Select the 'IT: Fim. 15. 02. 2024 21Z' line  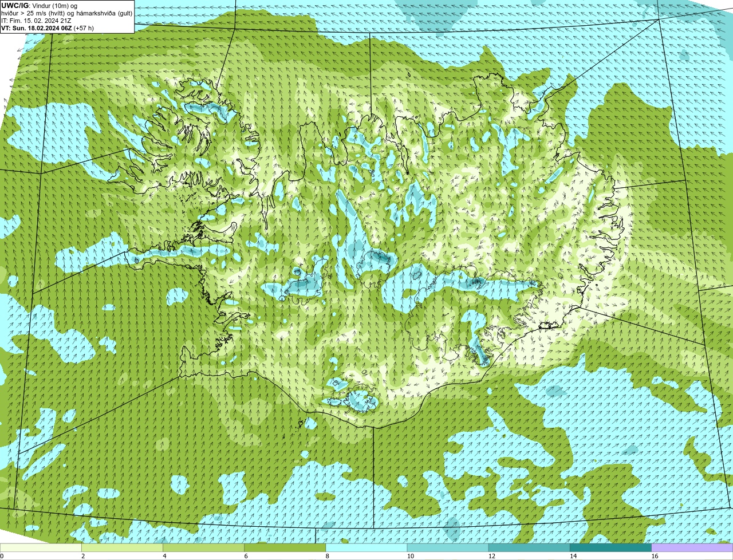pos(36,21)
